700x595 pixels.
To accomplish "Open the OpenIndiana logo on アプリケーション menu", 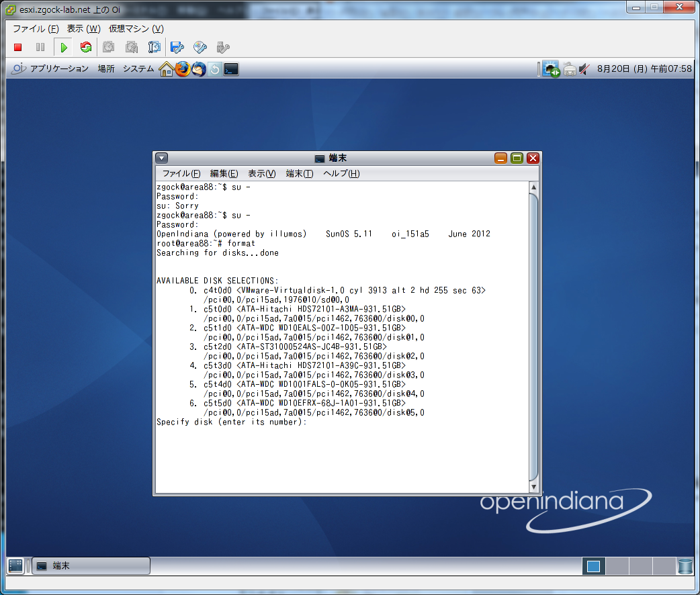I will point(19,68).
